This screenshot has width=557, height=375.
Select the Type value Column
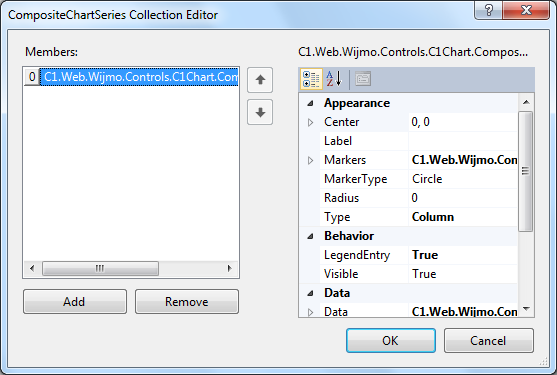point(463,217)
